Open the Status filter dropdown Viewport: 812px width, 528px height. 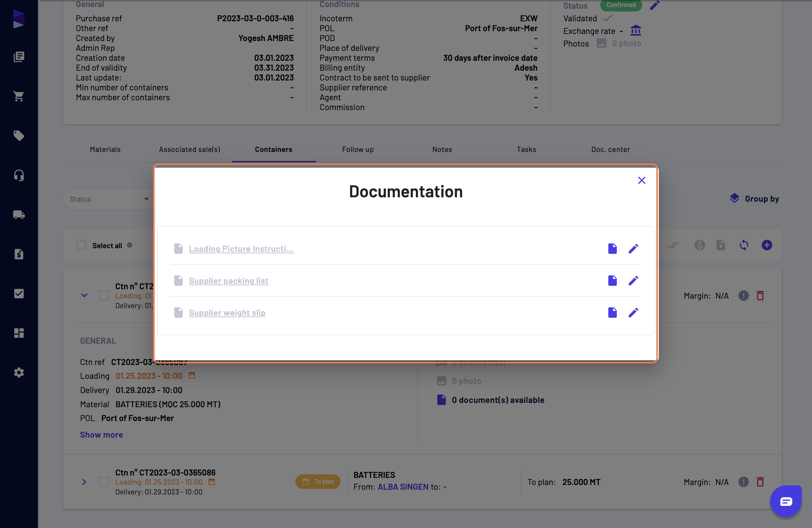(x=109, y=199)
